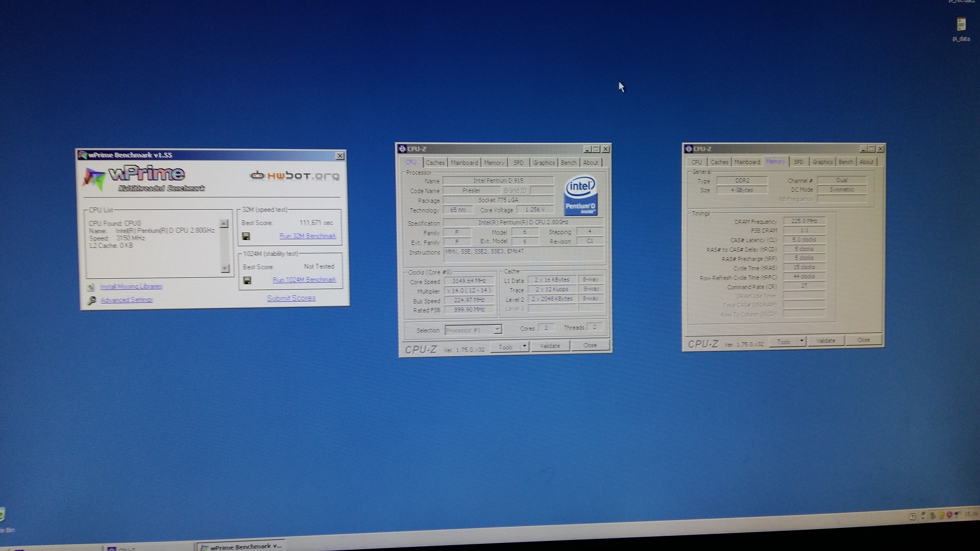Run the 32M Benchmark link
980x551 pixels.
coord(308,236)
